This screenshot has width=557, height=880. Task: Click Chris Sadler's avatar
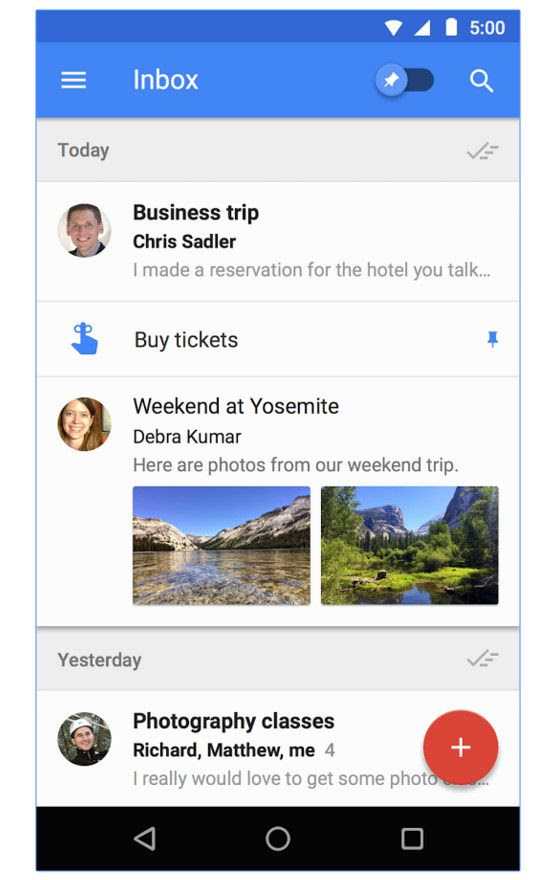[84, 230]
